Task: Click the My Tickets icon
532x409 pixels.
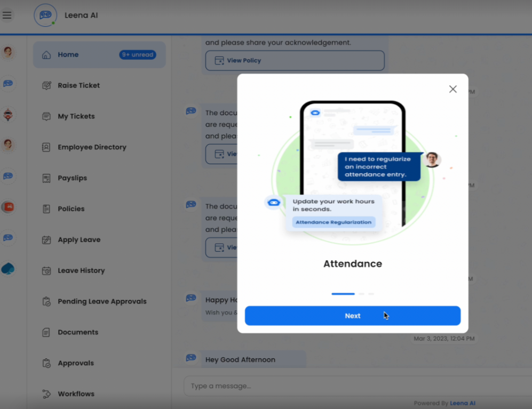Action: point(46,116)
